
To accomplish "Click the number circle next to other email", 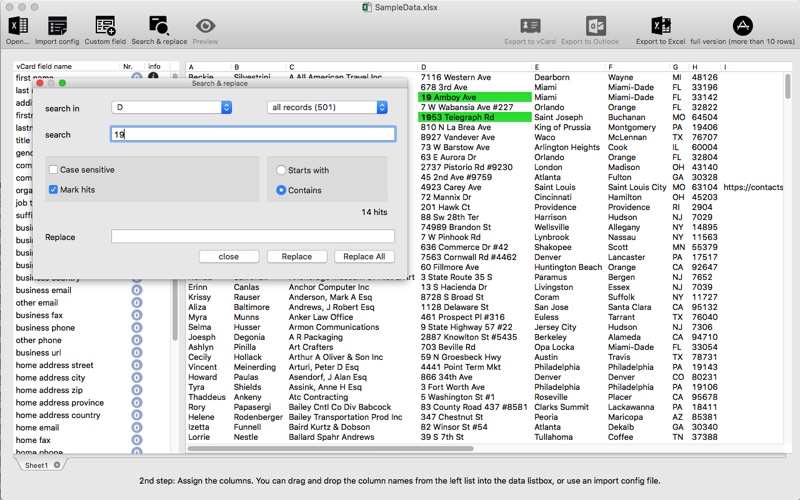I will 137,303.
